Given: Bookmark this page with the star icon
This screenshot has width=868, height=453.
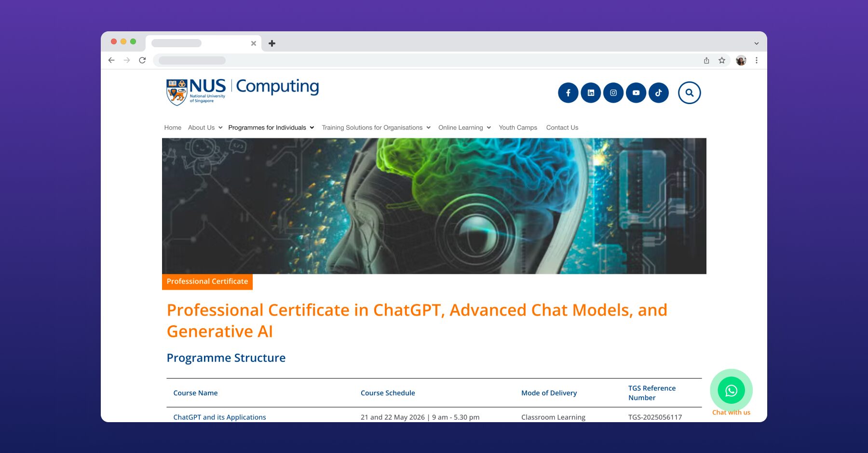Looking at the screenshot, I should 722,60.
